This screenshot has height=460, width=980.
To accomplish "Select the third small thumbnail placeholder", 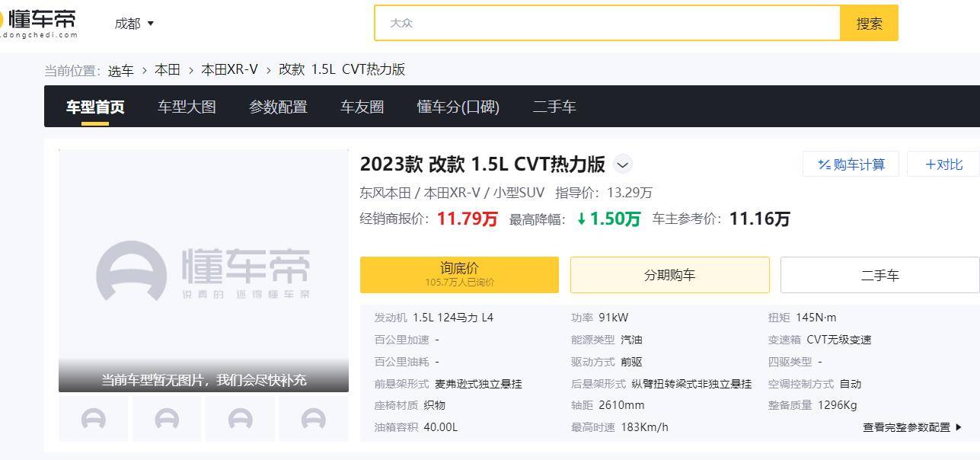I will pos(240,419).
